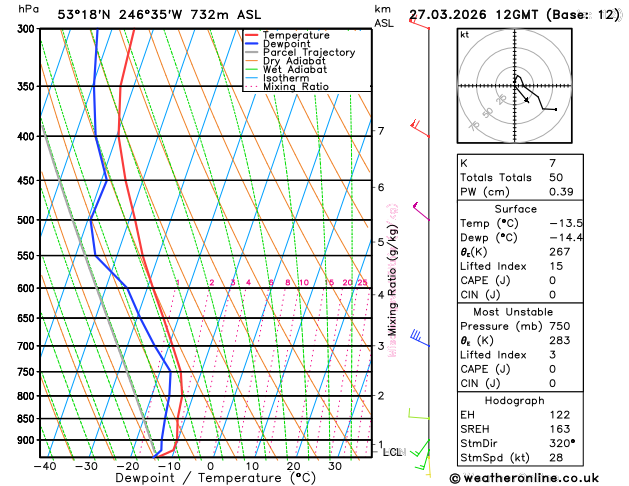Screen dimensions: 629x486
Task: Click the -10 temperature axis label
Action: pos(169,466)
